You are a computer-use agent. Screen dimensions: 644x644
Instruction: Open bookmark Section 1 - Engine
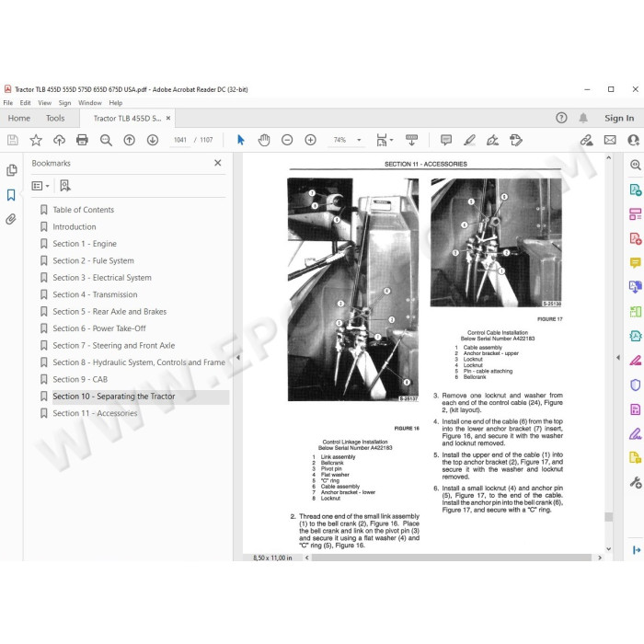[85, 244]
